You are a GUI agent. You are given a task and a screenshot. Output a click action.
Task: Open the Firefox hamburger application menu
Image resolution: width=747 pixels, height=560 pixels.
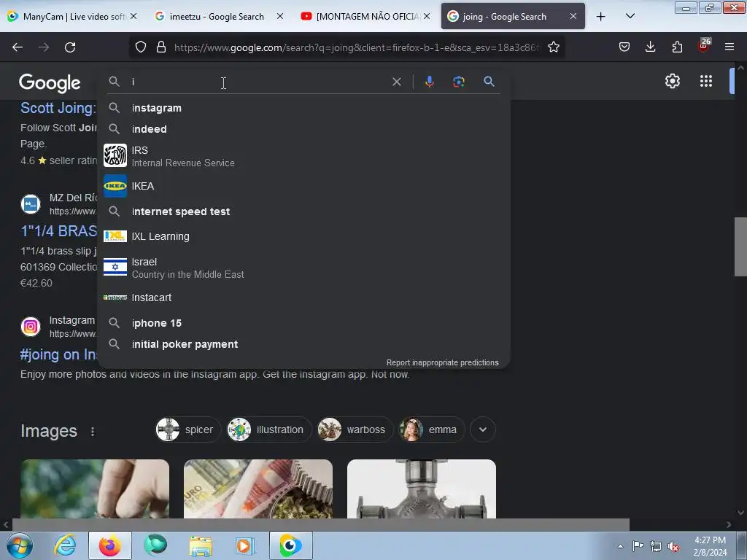[x=729, y=47]
